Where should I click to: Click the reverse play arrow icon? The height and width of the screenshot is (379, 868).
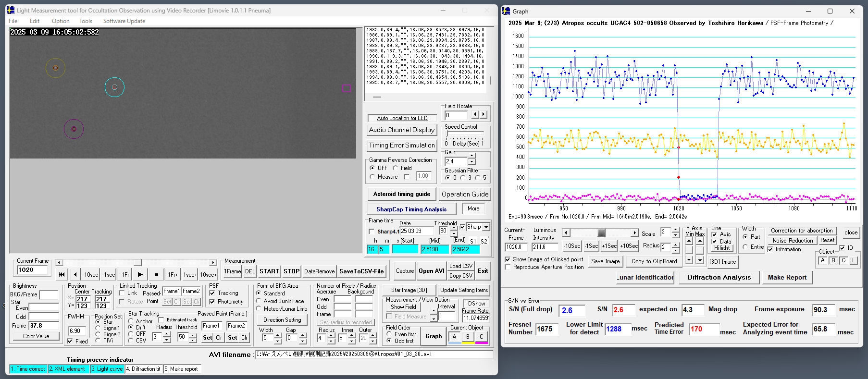coord(75,274)
